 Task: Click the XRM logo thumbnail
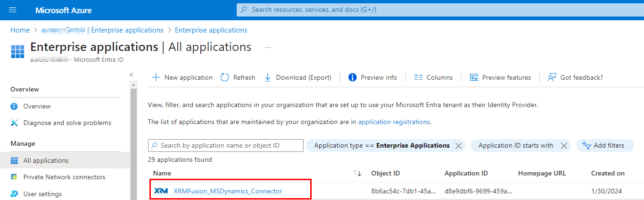[161, 191]
